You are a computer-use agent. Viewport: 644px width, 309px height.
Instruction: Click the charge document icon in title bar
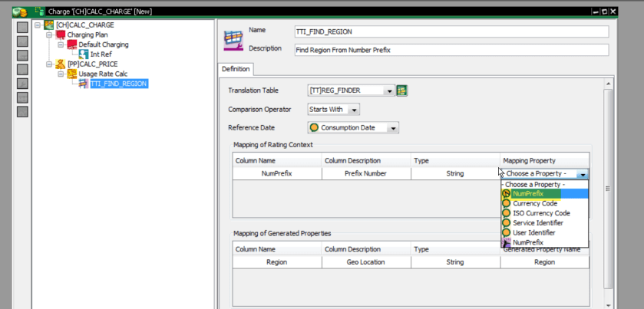pyautogui.click(x=40, y=12)
